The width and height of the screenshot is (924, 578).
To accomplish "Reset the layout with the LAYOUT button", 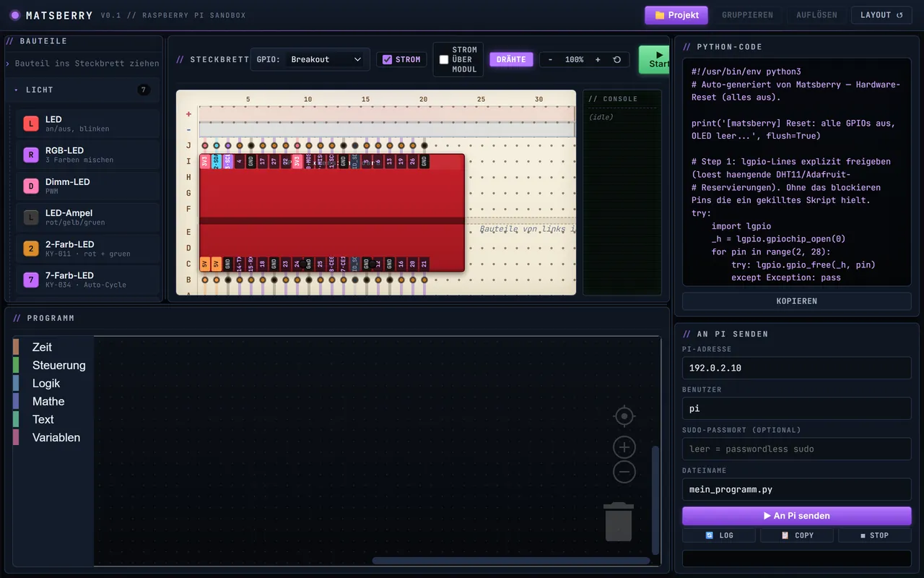I will pos(881,15).
